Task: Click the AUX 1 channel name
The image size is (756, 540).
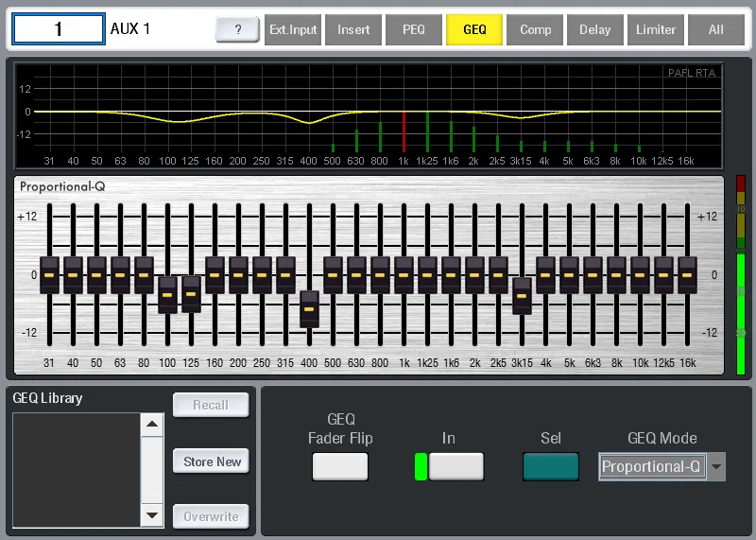Action: coord(130,29)
